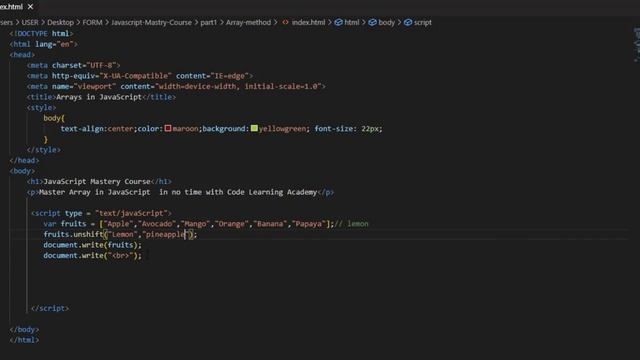
Task: Click the minimap on right edge
Action: pos(636,45)
